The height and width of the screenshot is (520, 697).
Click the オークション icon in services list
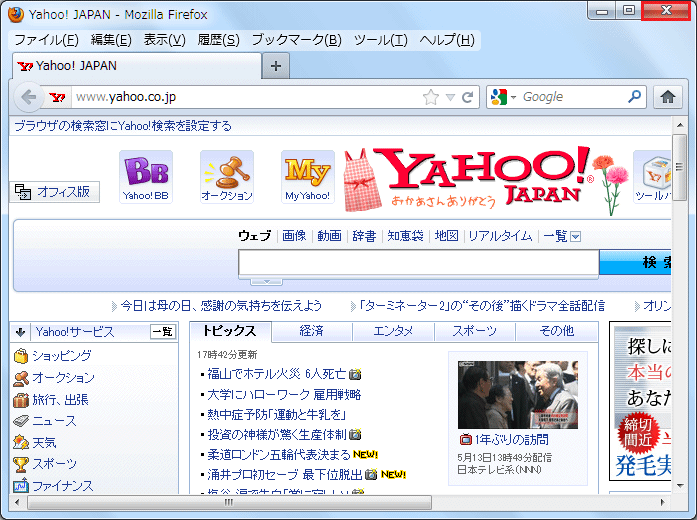click(21, 378)
